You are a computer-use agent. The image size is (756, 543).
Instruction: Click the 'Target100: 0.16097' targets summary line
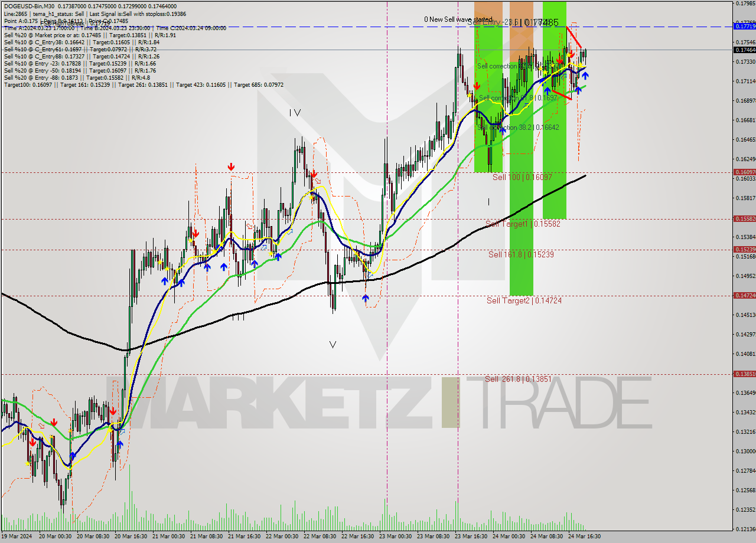(144, 84)
